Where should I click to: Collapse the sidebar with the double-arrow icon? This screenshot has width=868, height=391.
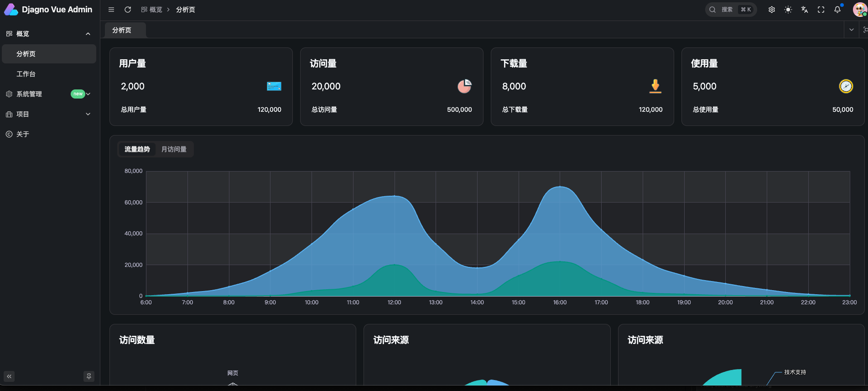pyautogui.click(x=9, y=376)
